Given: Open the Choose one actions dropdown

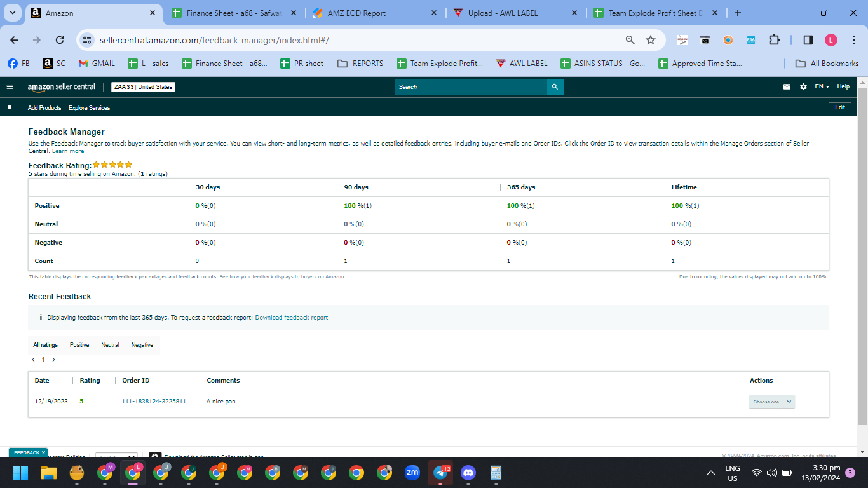Looking at the screenshot, I should click(x=771, y=402).
